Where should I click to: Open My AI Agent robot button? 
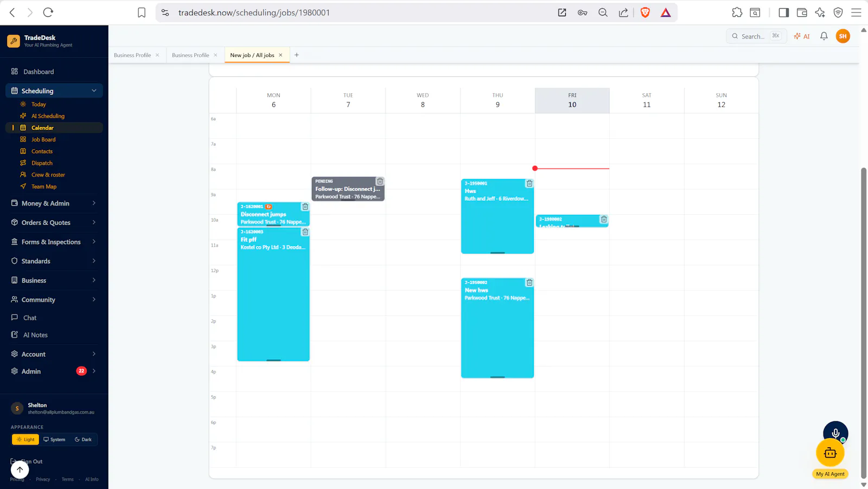coord(830,453)
